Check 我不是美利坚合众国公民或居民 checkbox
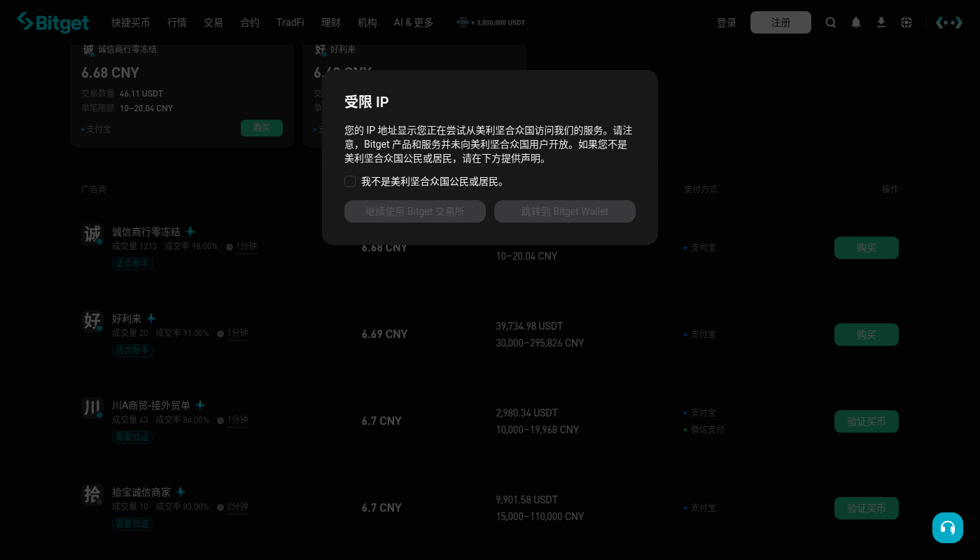This screenshot has width=980, height=560. (x=350, y=181)
